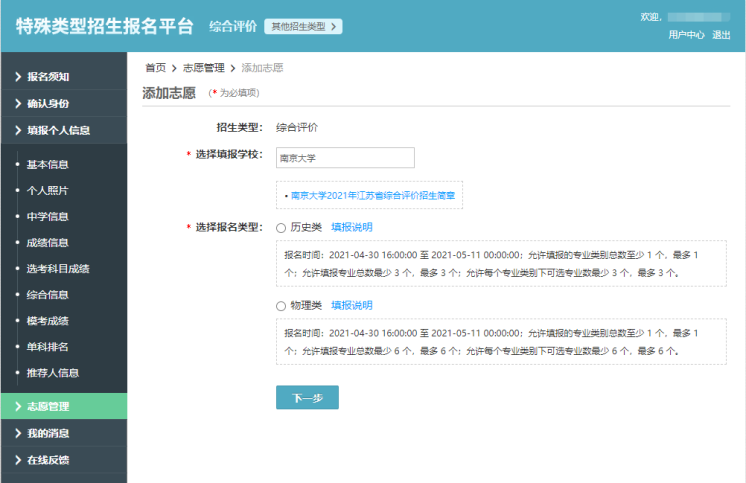Click 退出 to log out
This screenshot has width=746, height=483.
[721, 35]
